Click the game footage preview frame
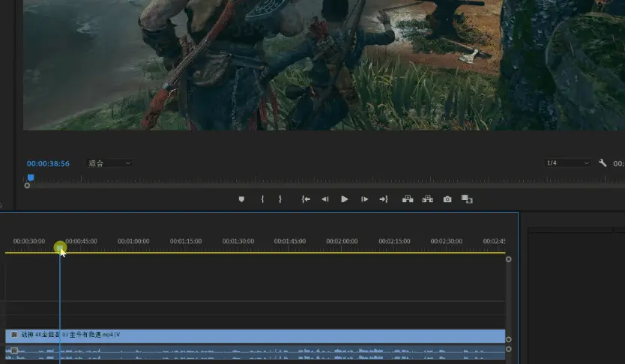This screenshot has width=625, height=364. point(324,65)
